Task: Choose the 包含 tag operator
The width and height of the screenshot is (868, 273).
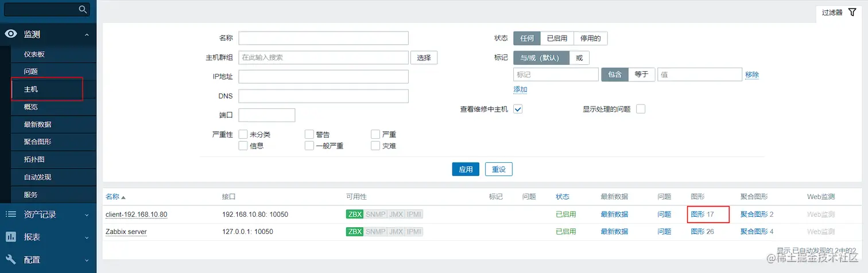Action: 615,74
